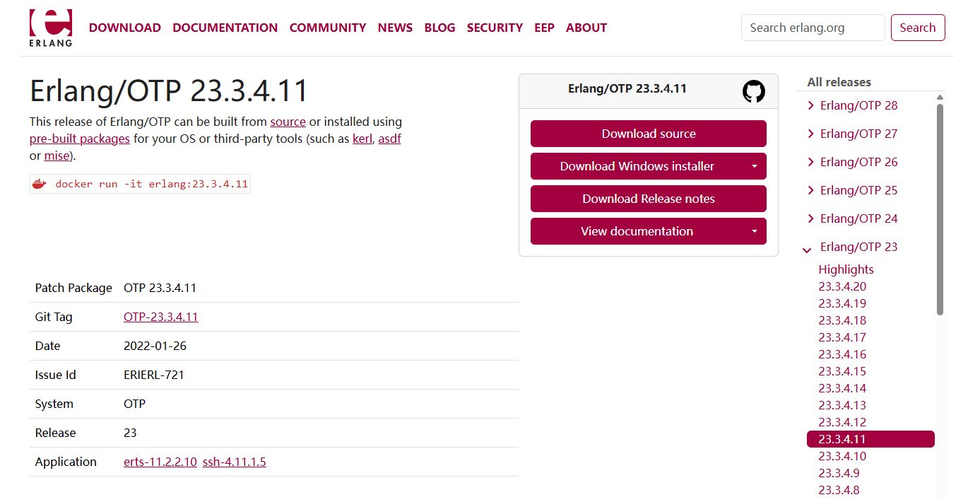The image size is (980, 502).
Task: Select release 23.3.4.8
Action: tap(839, 490)
